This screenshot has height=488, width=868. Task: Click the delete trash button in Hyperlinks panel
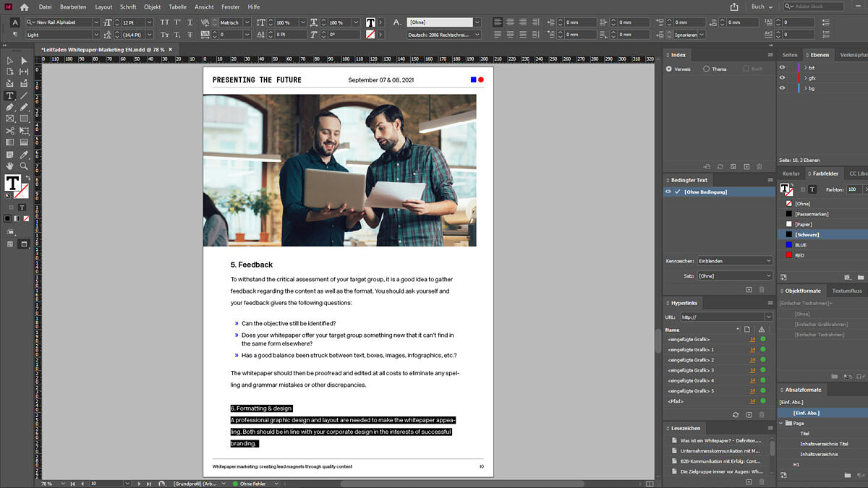(760, 414)
